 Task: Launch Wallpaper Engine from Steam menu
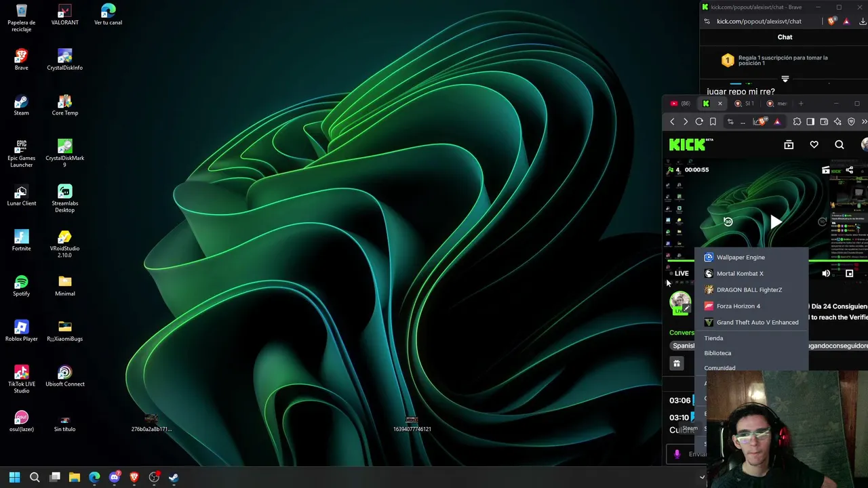[x=751, y=257]
